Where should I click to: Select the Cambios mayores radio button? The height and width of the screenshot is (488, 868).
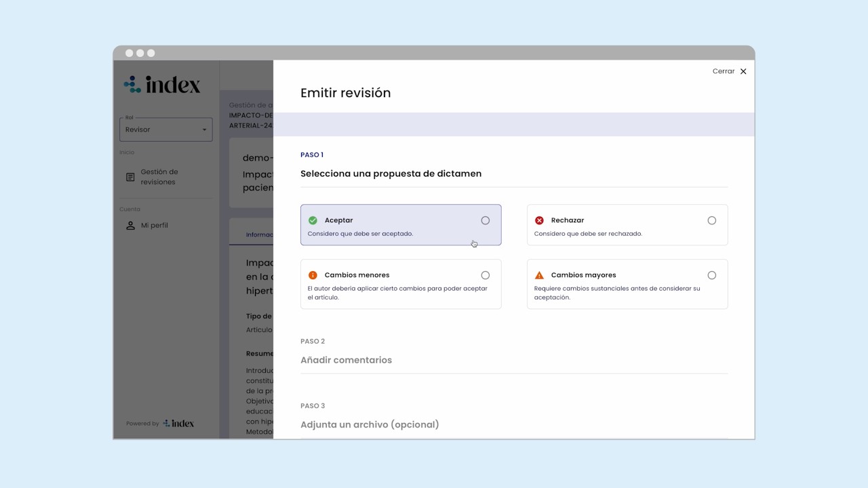711,275
